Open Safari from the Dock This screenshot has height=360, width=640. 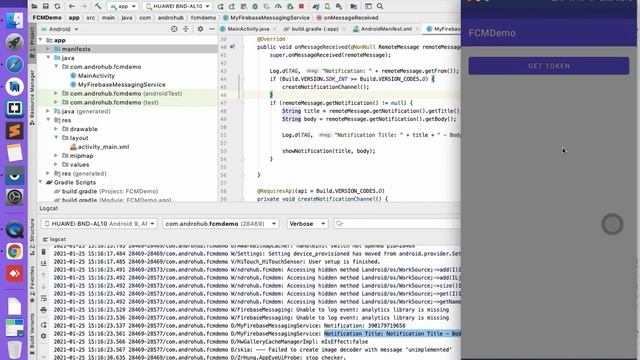(14, 64)
